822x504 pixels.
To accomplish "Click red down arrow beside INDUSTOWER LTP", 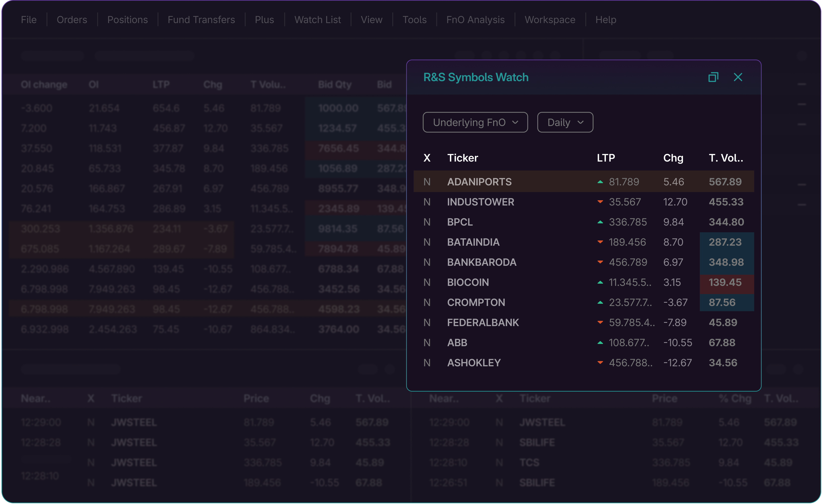I will (x=600, y=202).
